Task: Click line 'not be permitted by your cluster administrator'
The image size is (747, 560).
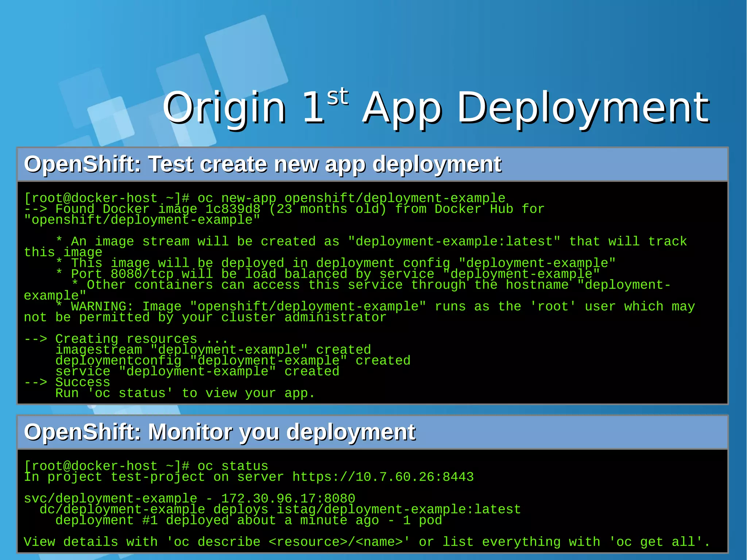Action: click(205, 317)
